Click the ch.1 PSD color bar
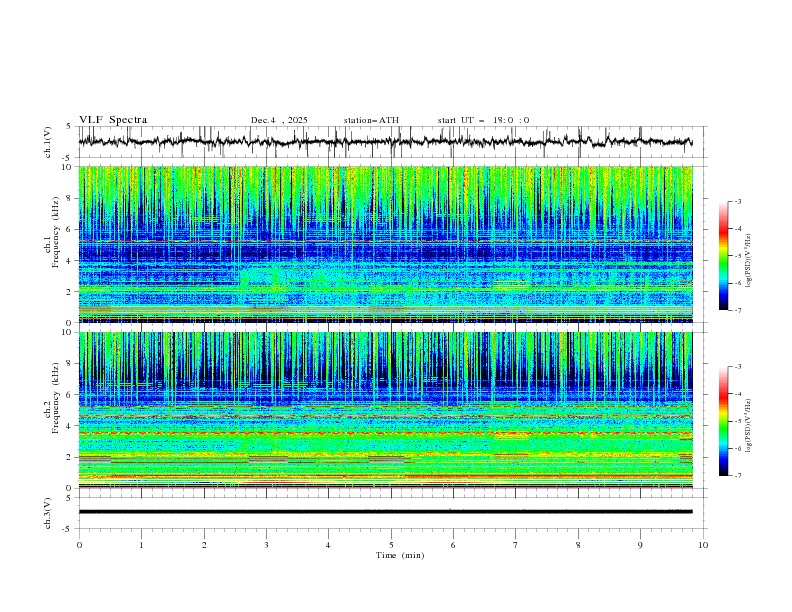This screenshot has width=792, height=612. pos(723,256)
